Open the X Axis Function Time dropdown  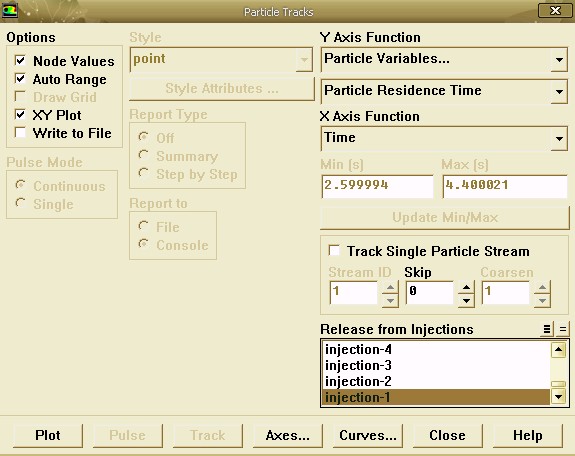[559, 139]
